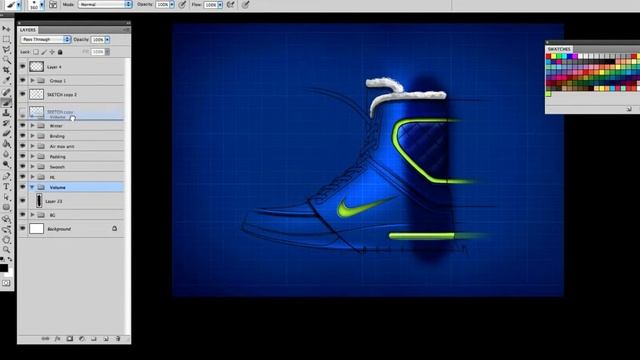Viewport: 640px width, 360px height.
Task: Select the Background layer thumbnail
Action: point(36,229)
